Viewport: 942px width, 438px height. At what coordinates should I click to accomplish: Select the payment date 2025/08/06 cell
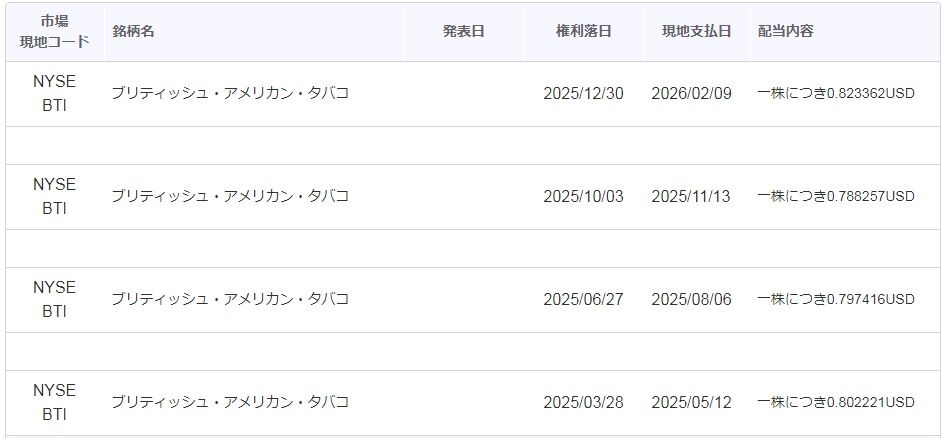click(691, 299)
